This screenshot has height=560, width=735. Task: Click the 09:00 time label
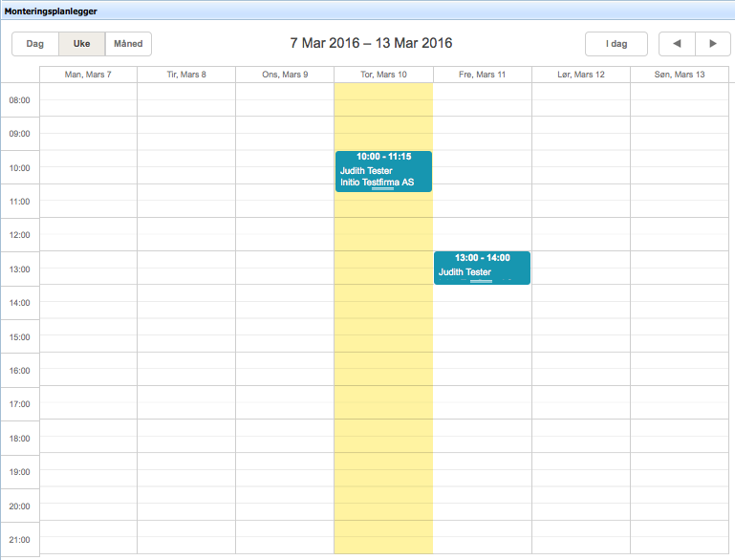click(x=19, y=134)
